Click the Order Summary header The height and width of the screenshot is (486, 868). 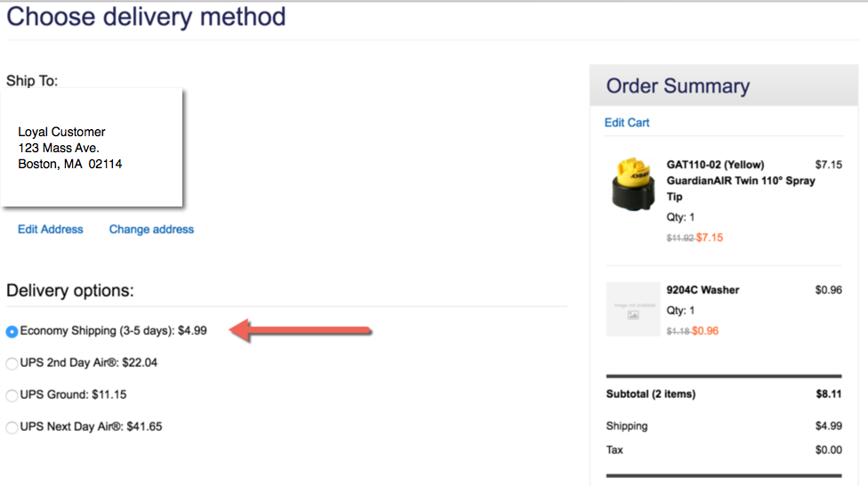pos(678,86)
